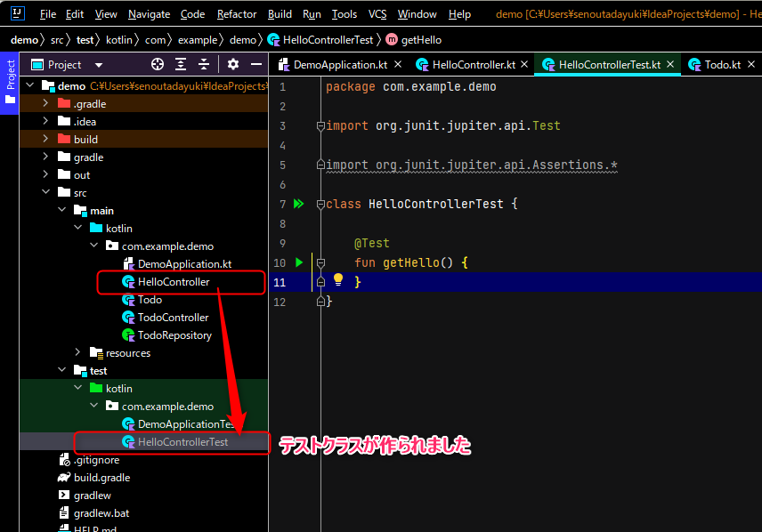Open the View menu
762x532 pixels.
[x=106, y=14]
